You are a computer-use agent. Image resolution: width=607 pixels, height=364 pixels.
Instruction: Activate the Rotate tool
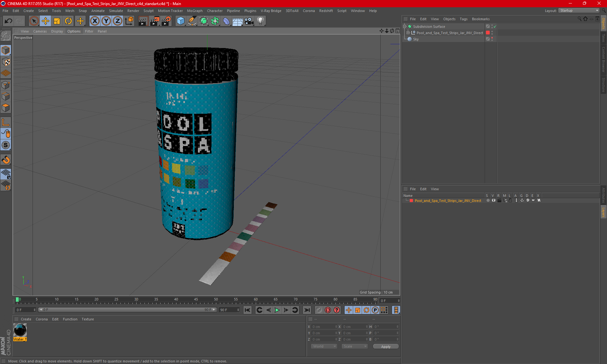pos(68,21)
